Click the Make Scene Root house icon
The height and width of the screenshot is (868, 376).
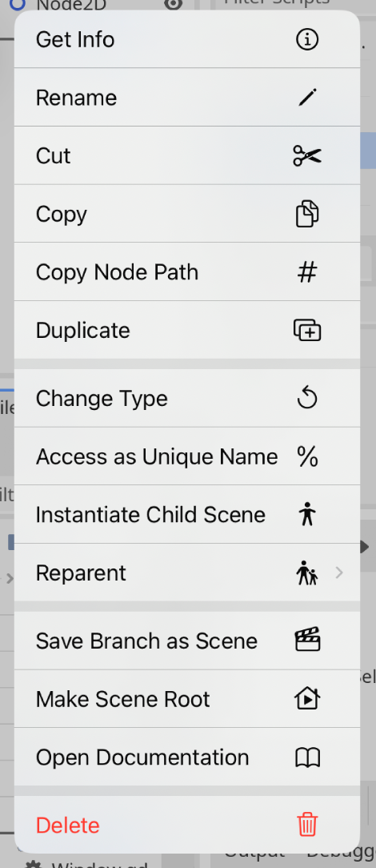307,699
